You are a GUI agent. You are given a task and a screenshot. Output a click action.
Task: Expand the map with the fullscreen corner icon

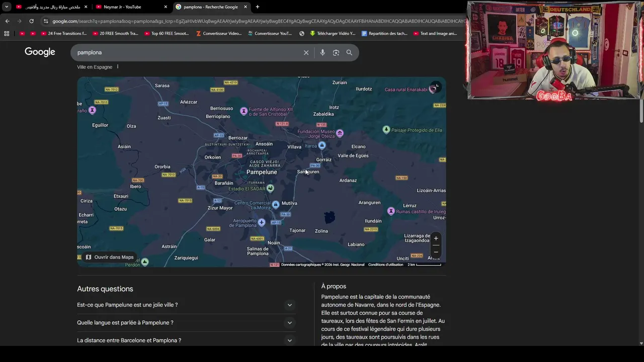pyautogui.click(x=436, y=87)
